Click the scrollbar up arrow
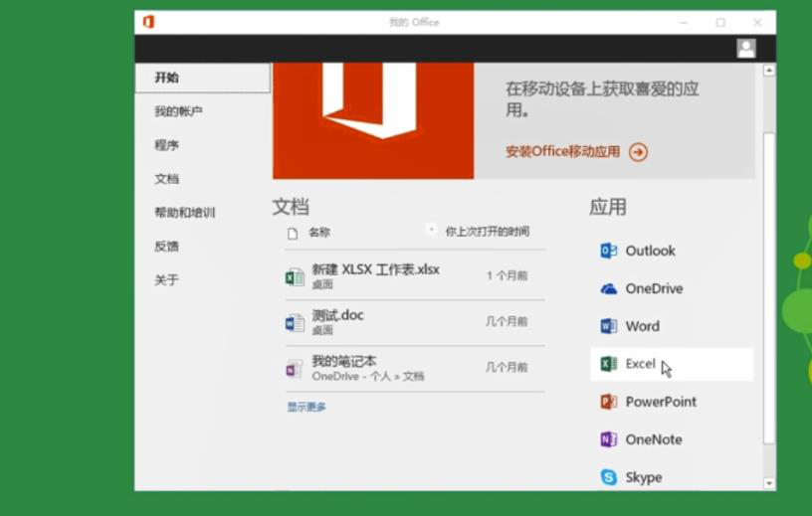The height and width of the screenshot is (516, 812). click(x=769, y=70)
